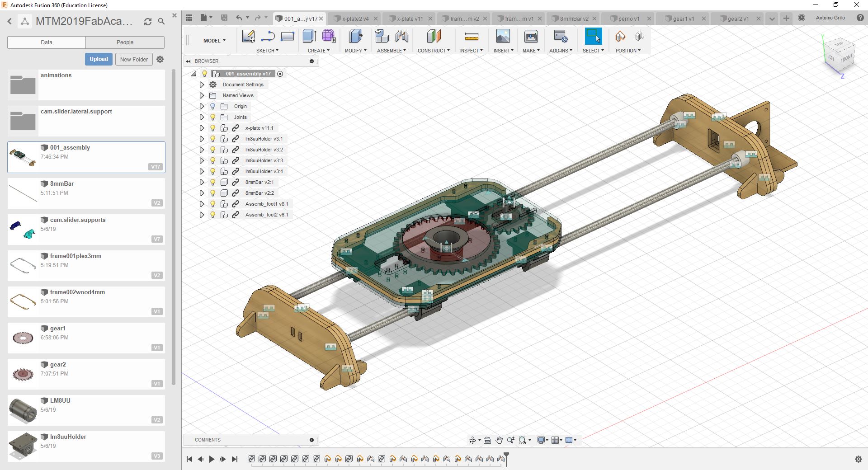Switch to the 8mmBar v2 tab
This screenshot has height=470, width=868.
[574, 19]
